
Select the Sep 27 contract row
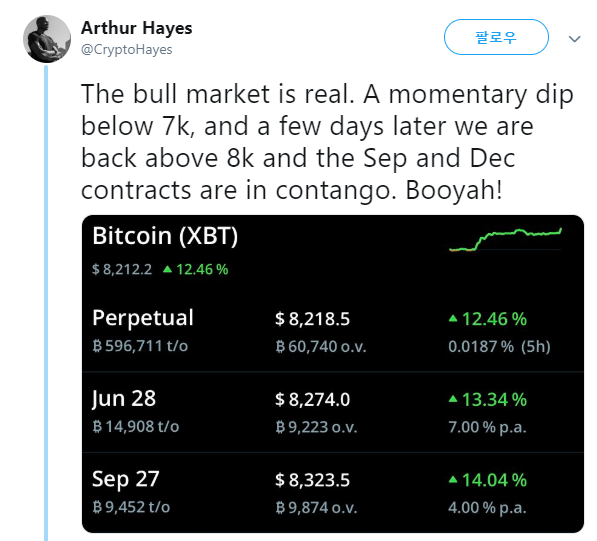[332, 493]
